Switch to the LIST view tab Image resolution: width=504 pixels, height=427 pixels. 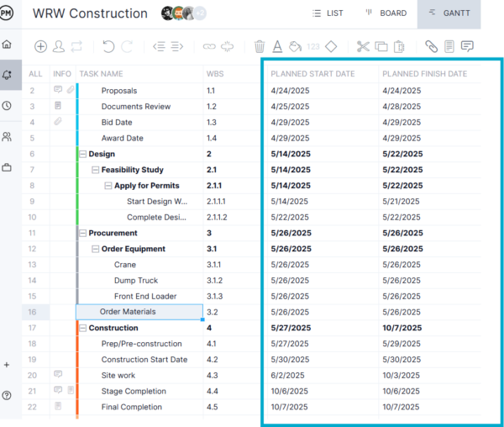(328, 13)
